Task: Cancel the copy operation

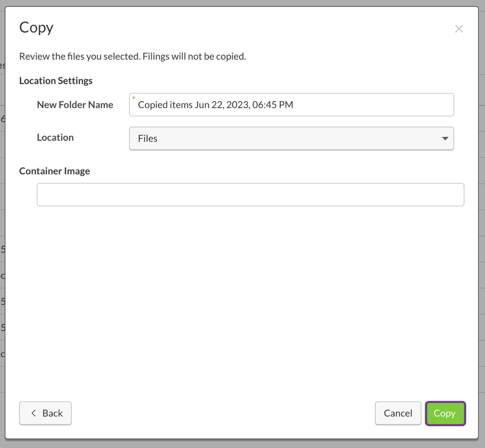Action: (x=398, y=413)
